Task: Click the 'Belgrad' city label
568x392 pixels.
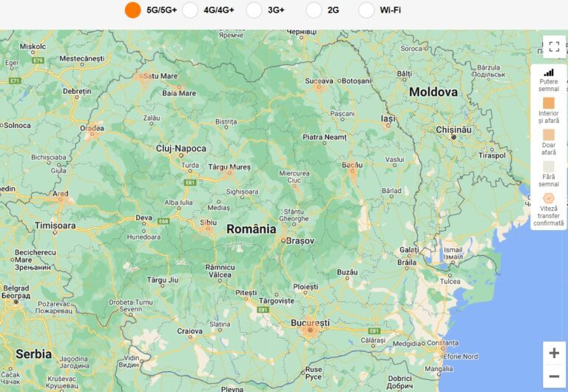Action: 16,288
